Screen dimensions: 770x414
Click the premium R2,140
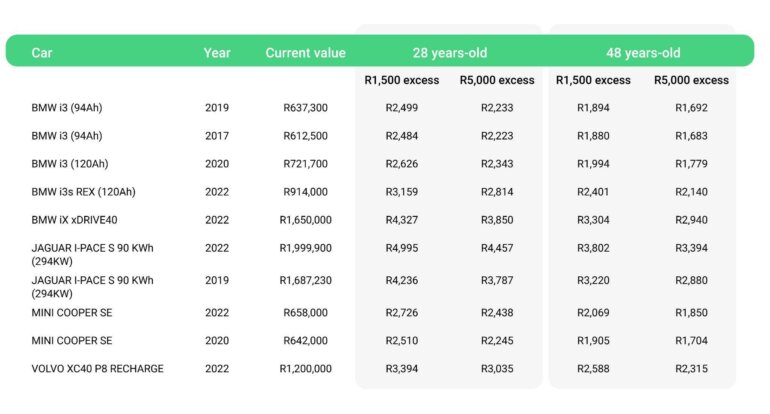[x=691, y=192]
